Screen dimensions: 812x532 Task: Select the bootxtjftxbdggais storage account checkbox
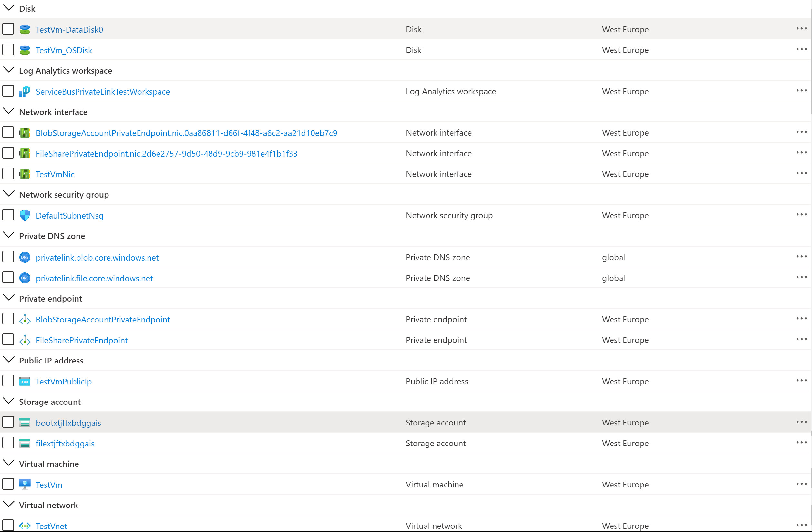tap(8, 422)
